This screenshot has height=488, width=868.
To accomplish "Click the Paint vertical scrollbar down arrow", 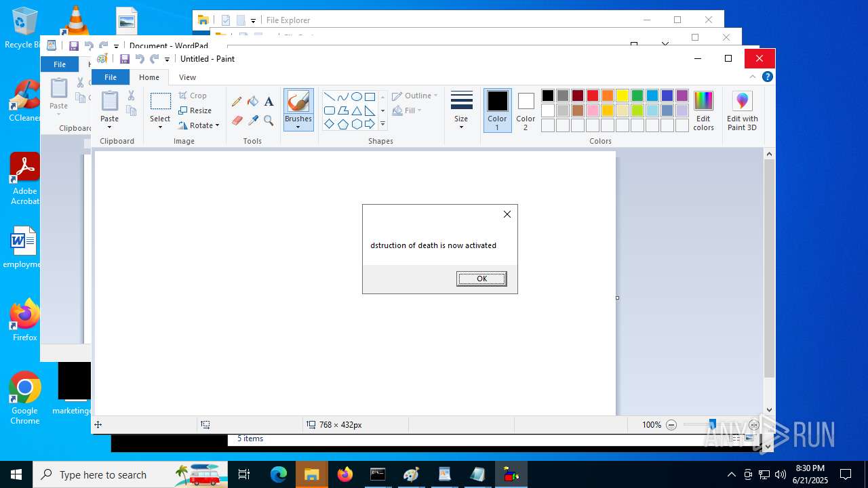I will [x=769, y=409].
